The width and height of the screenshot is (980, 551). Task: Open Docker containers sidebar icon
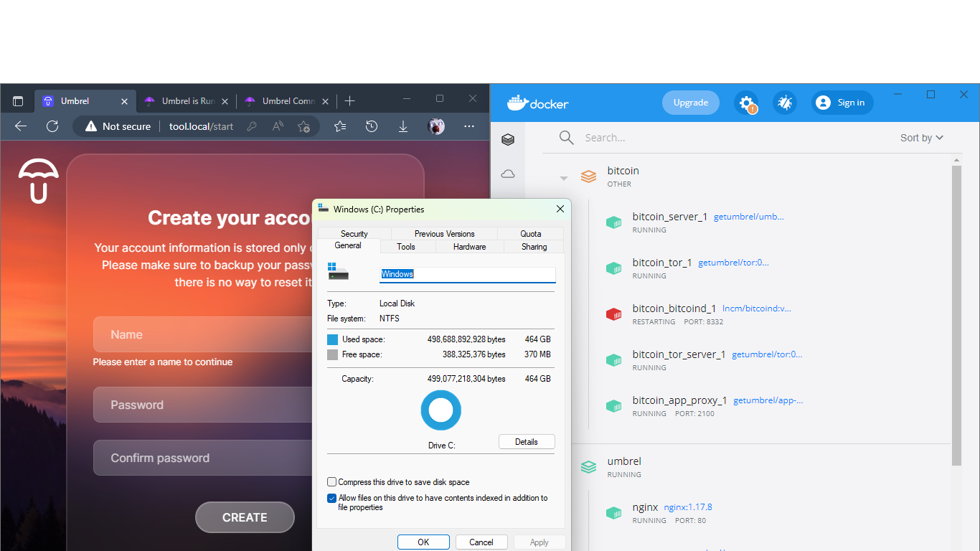(x=508, y=140)
